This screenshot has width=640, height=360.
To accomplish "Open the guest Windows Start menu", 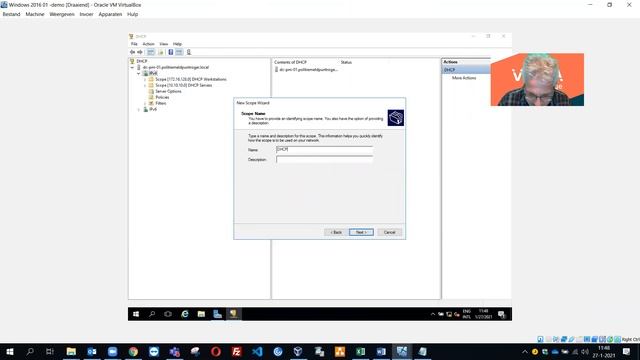I will tap(136, 314).
